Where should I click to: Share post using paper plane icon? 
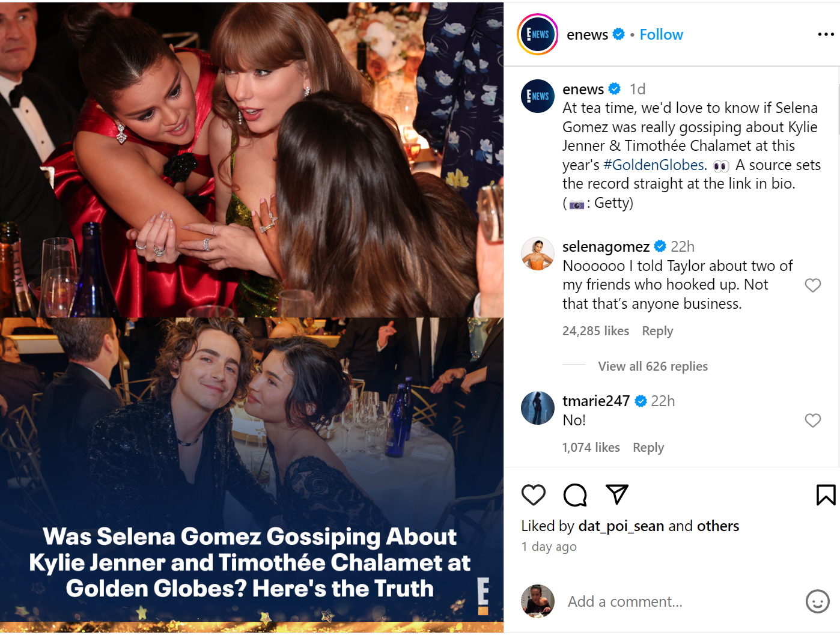tap(617, 494)
